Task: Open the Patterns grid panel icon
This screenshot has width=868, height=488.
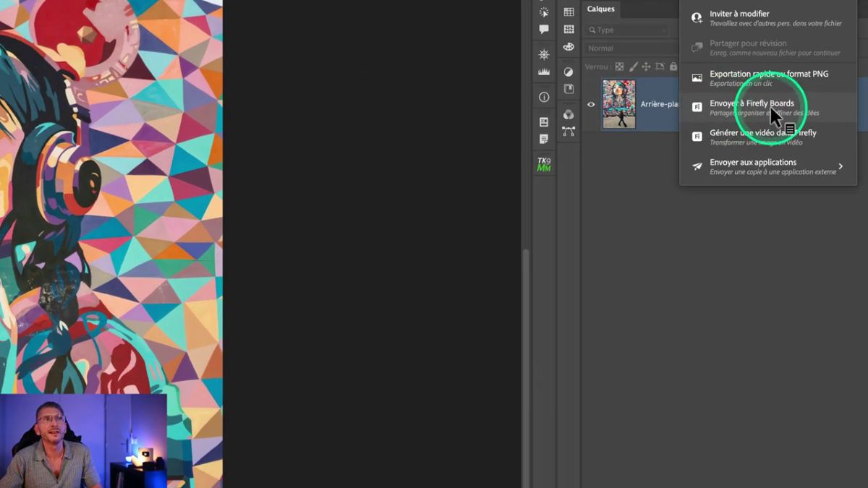Action: pos(569,30)
